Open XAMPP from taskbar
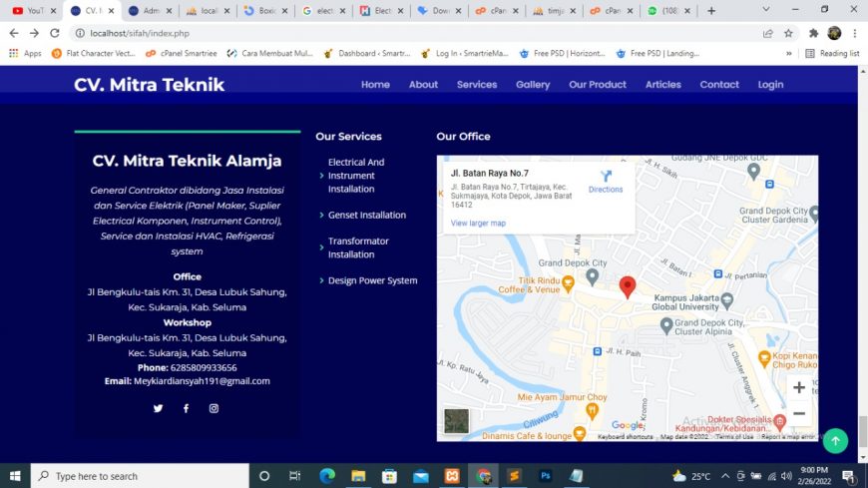 click(452, 476)
